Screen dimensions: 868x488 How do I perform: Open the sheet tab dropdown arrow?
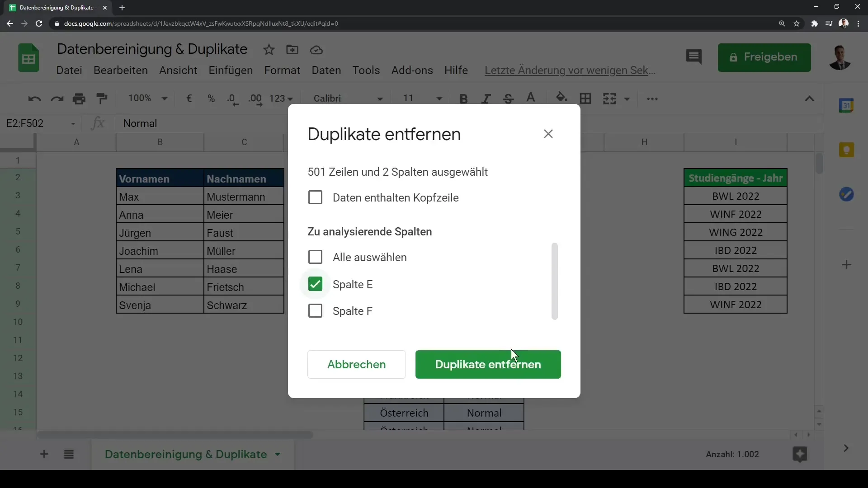[278, 454]
